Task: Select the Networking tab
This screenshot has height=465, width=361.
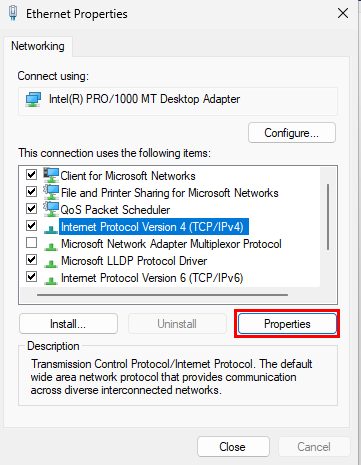Action: [38, 46]
